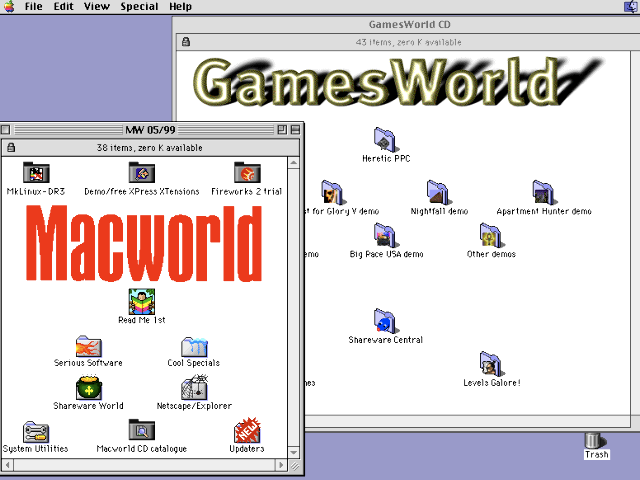Select the Trash icon on desktop

[x=596, y=440]
